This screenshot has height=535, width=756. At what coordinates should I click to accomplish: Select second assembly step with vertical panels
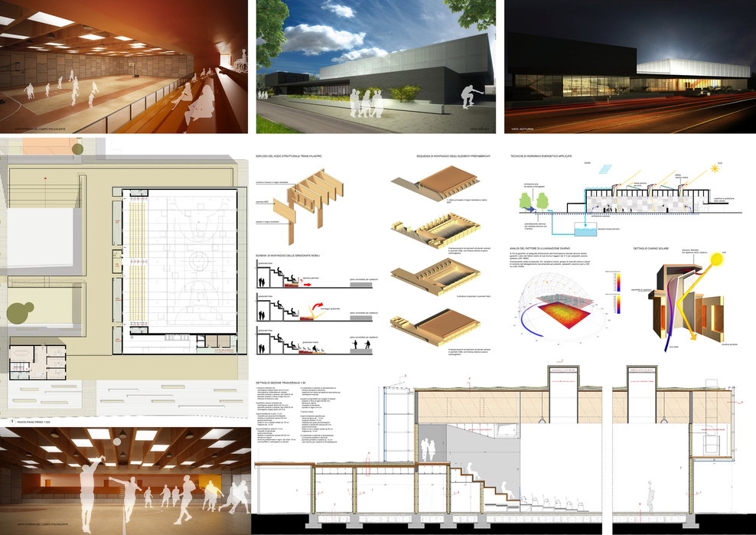pos(435,230)
